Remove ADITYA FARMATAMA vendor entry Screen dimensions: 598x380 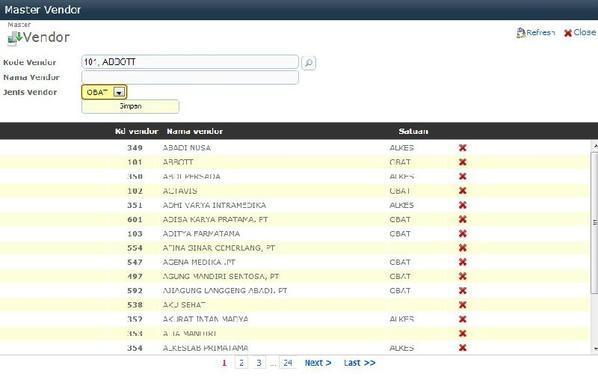click(463, 233)
